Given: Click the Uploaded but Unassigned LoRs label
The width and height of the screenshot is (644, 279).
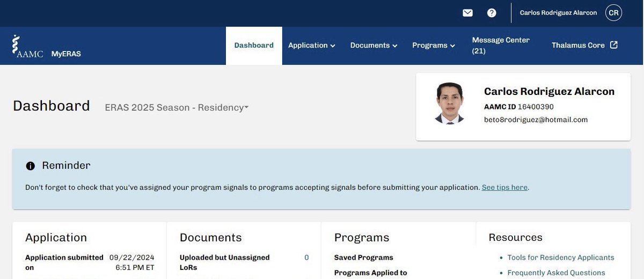Looking at the screenshot, I should click(x=225, y=262).
